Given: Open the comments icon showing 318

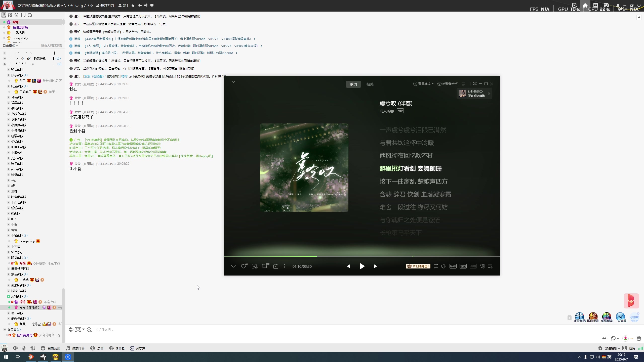Looking at the screenshot, I should (x=265, y=266).
